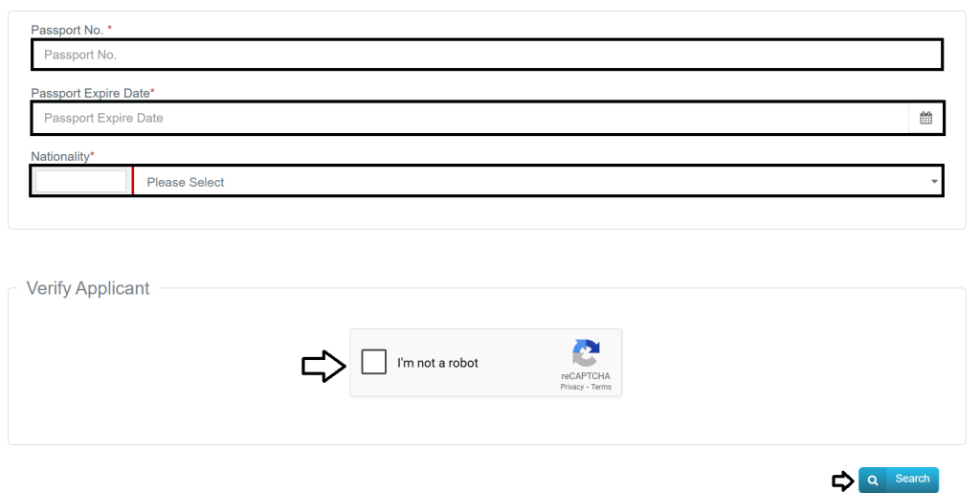This screenshot has height=493, width=980.
Task: Check the 'I'm not a robot' checkbox
Action: (x=374, y=362)
